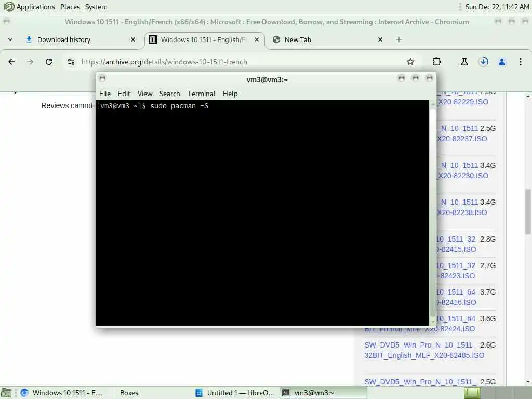
Task: Open a new browser tab
Action: point(398,39)
